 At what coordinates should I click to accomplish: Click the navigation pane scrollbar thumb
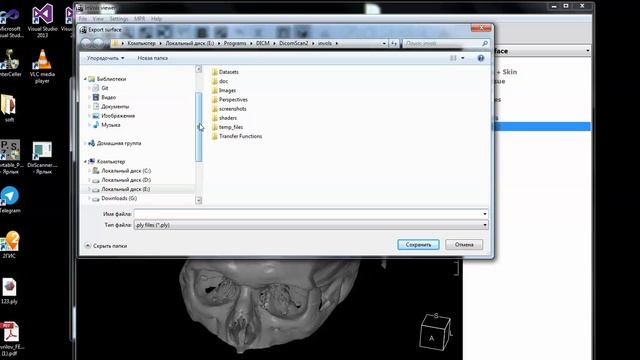point(199,127)
